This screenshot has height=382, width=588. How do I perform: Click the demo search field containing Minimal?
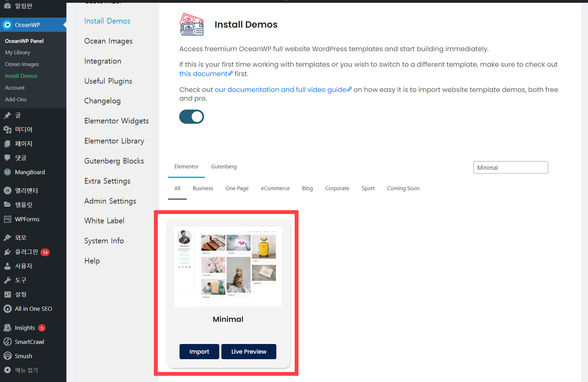tap(511, 168)
